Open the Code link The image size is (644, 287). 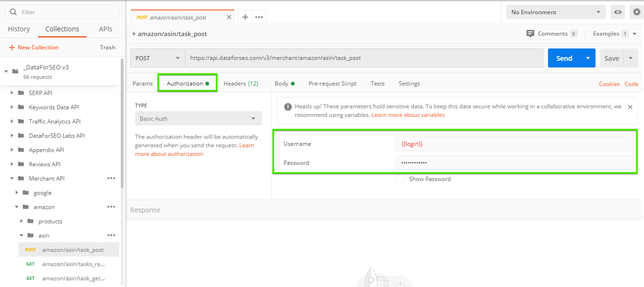point(631,84)
